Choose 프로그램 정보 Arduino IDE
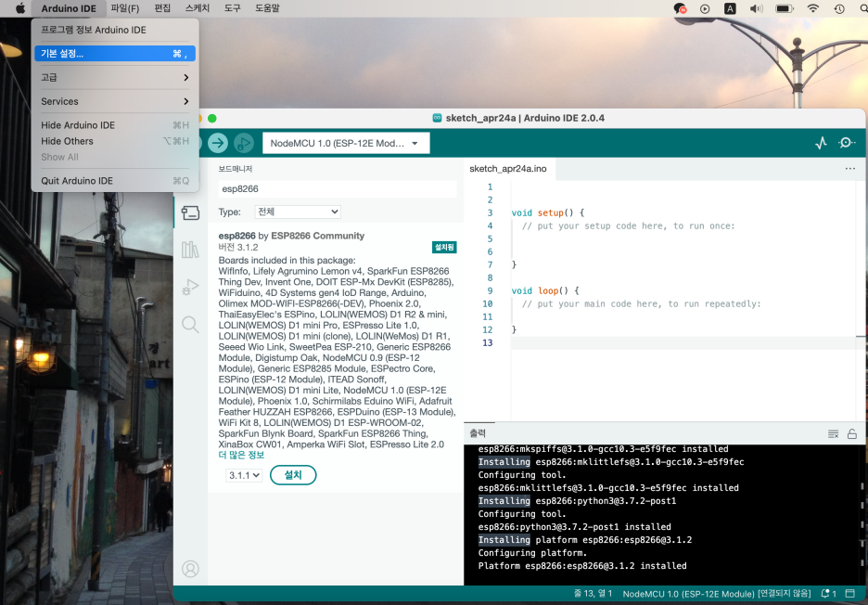The height and width of the screenshot is (605, 868). pyautogui.click(x=115, y=30)
